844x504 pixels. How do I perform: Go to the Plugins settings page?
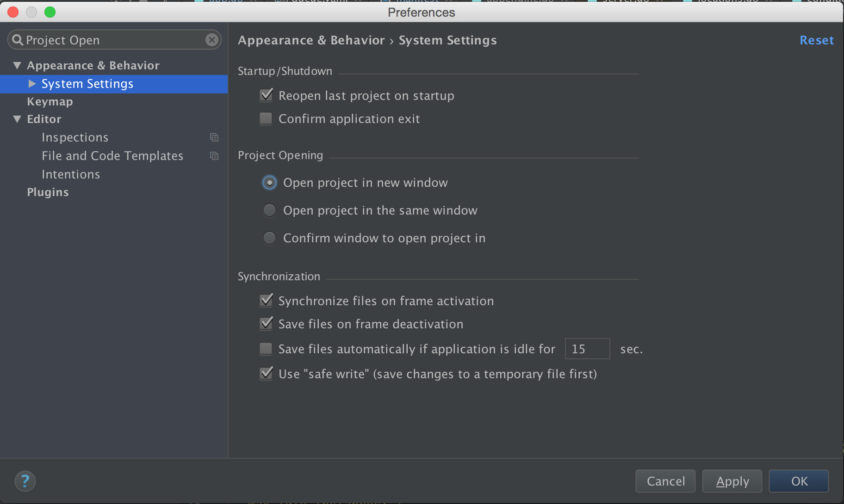48,192
